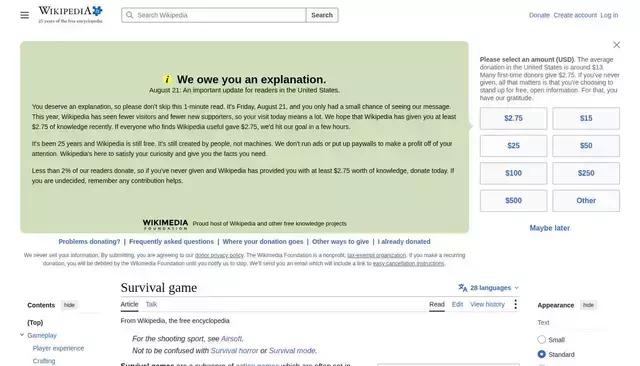The height and width of the screenshot is (366, 640).
Task: Go to Crafting section in contents
Action: pos(44,361)
